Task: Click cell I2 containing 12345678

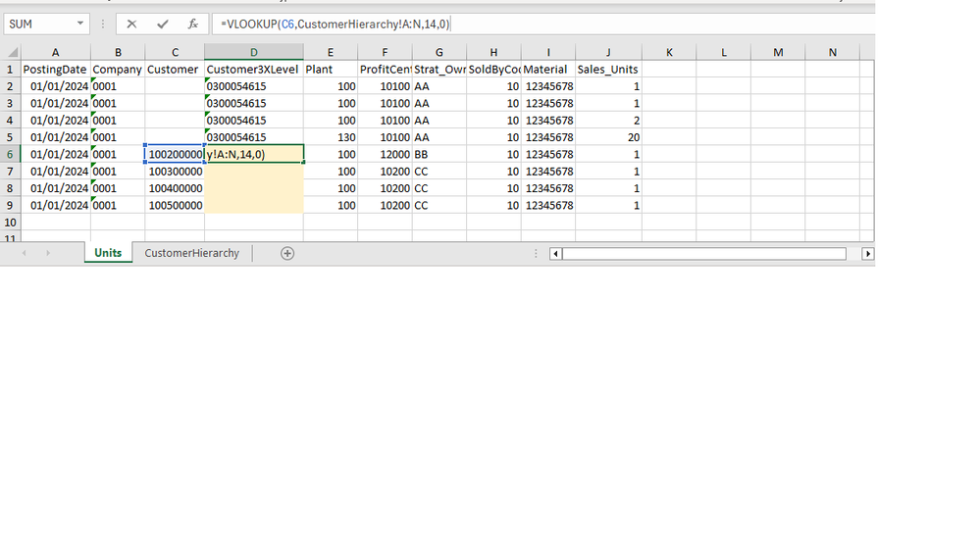Action: pyautogui.click(x=548, y=86)
